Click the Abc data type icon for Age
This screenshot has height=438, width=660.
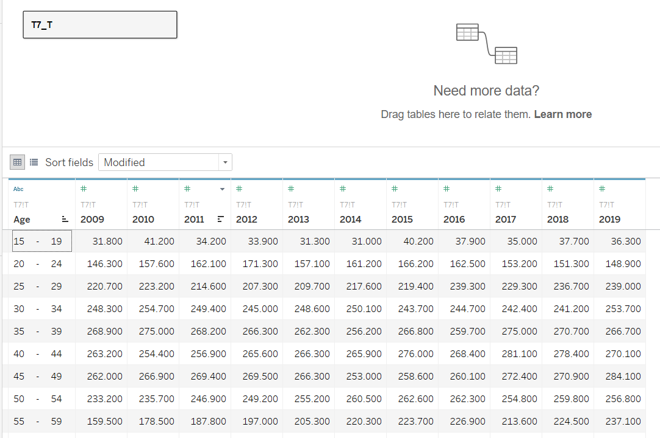pos(19,188)
